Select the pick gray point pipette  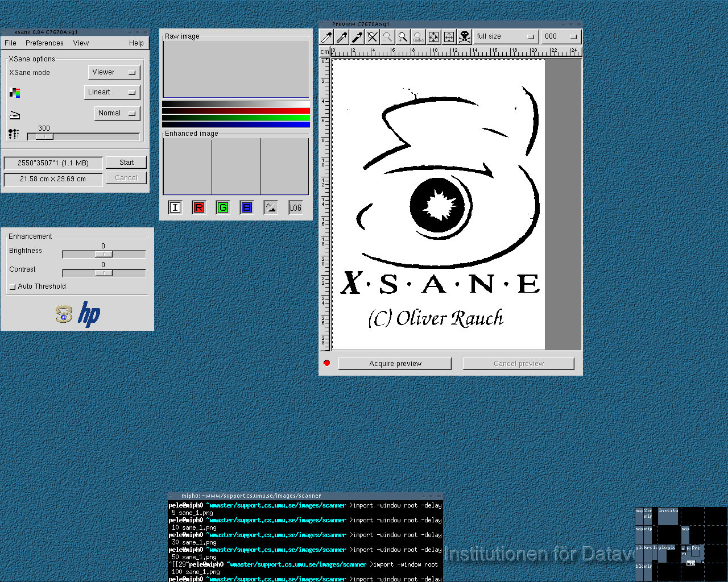tap(342, 37)
